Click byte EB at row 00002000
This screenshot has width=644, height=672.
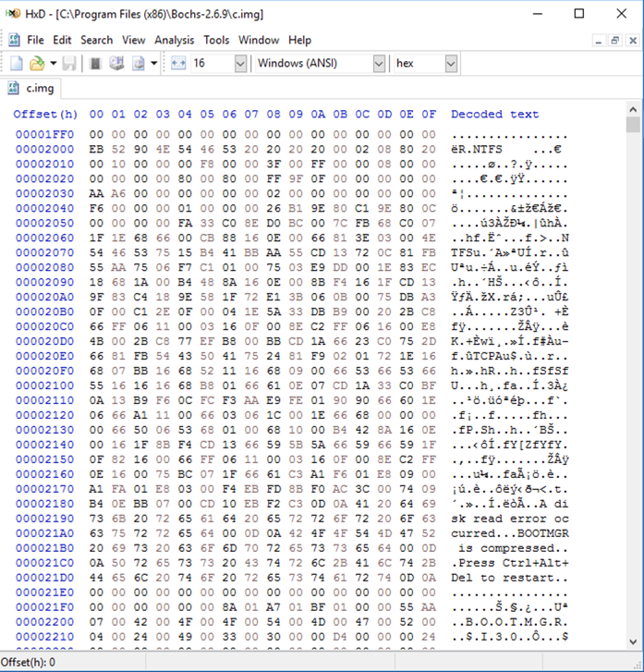click(96, 150)
